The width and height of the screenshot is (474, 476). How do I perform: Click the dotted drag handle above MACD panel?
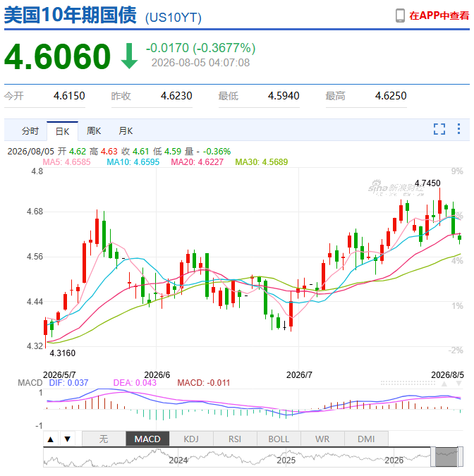[x=408, y=384]
